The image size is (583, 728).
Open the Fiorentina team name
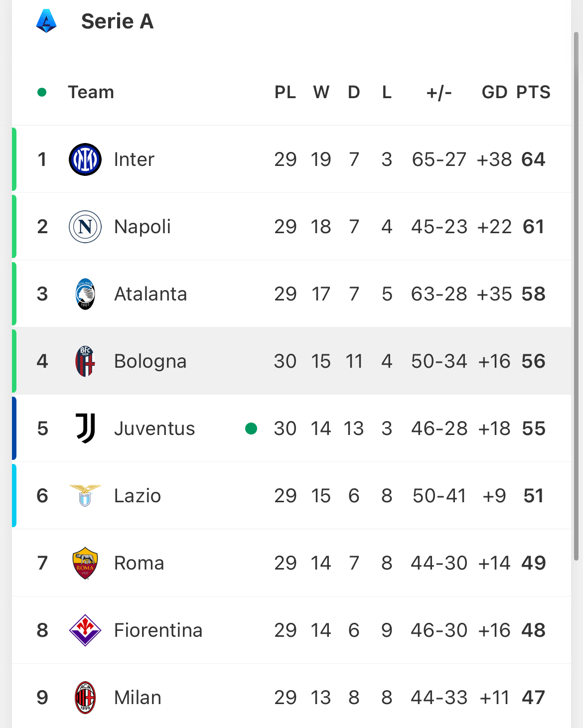158,630
